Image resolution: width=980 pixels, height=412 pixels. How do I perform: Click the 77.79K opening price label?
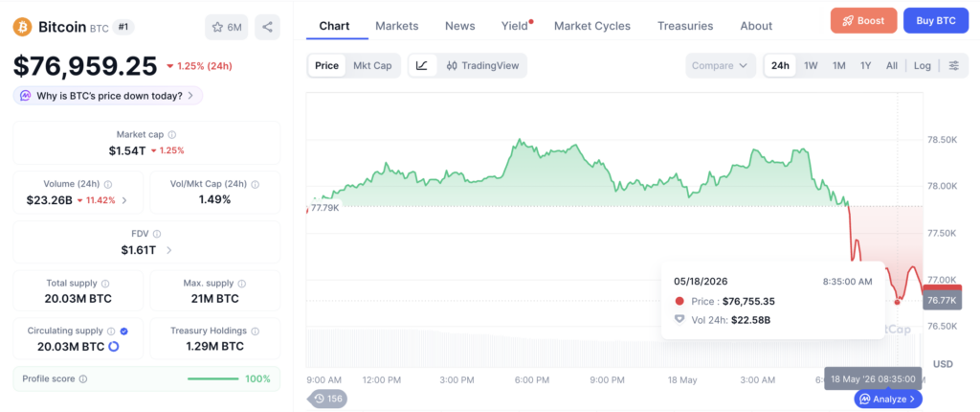(x=325, y=208)
